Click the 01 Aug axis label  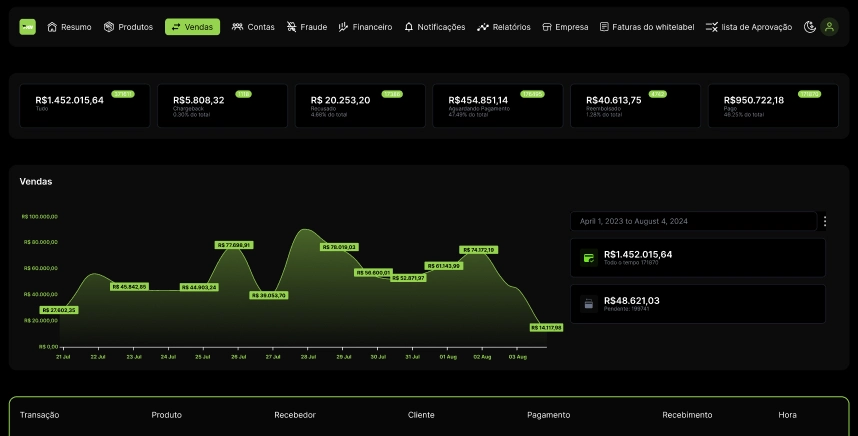click(x=448, y=357)
